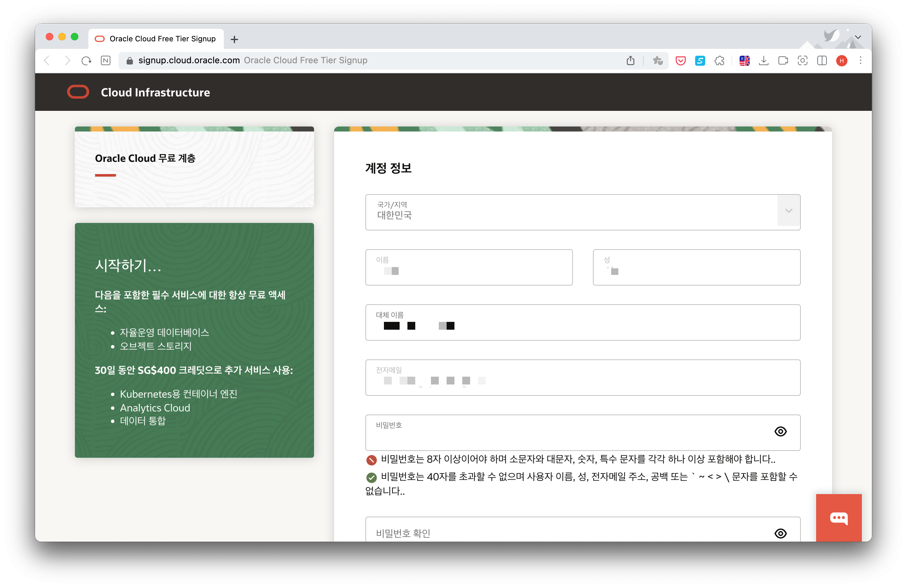Open the extensions puzzle icon
This screenshot has width=907, height=588.
pos(719,60)
